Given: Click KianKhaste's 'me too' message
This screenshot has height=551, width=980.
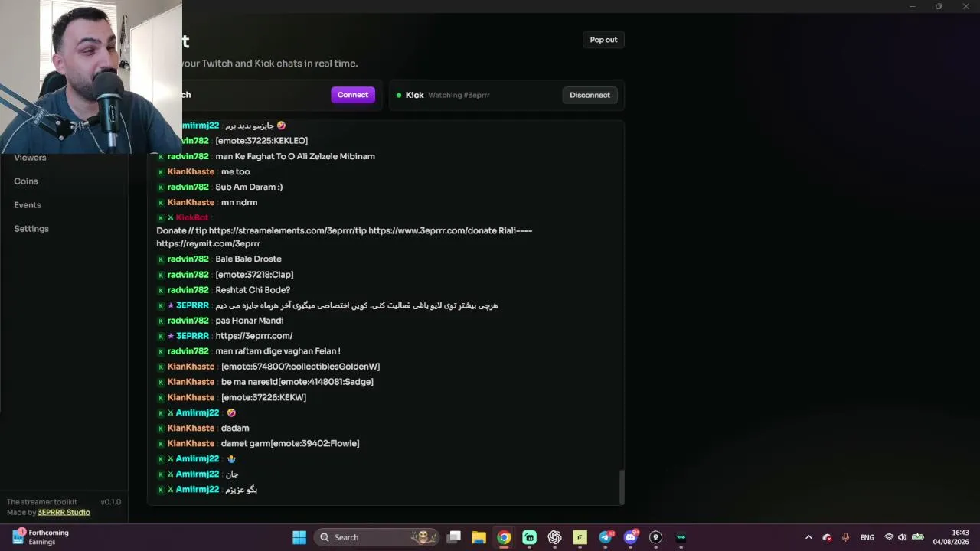Looking at the screenshot, I should tap(236, 171).
